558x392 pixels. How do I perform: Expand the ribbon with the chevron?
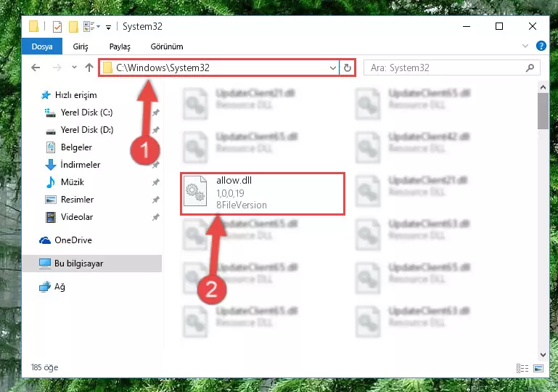[525, 46]
